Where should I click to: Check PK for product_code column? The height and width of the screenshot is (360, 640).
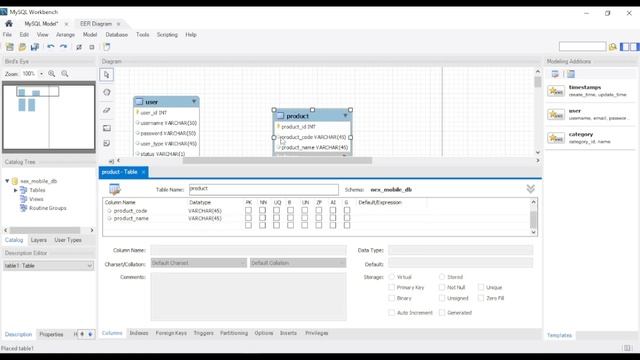pos(248,211)
